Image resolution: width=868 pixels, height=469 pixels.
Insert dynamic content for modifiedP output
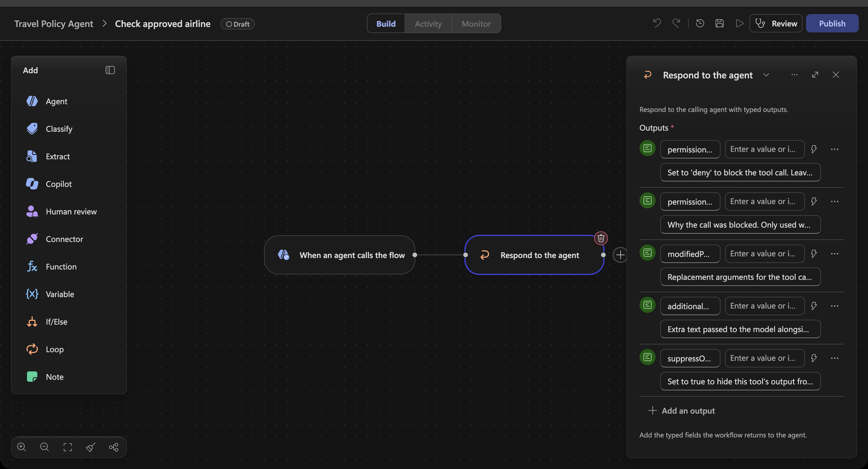click(x=814, y=254)
